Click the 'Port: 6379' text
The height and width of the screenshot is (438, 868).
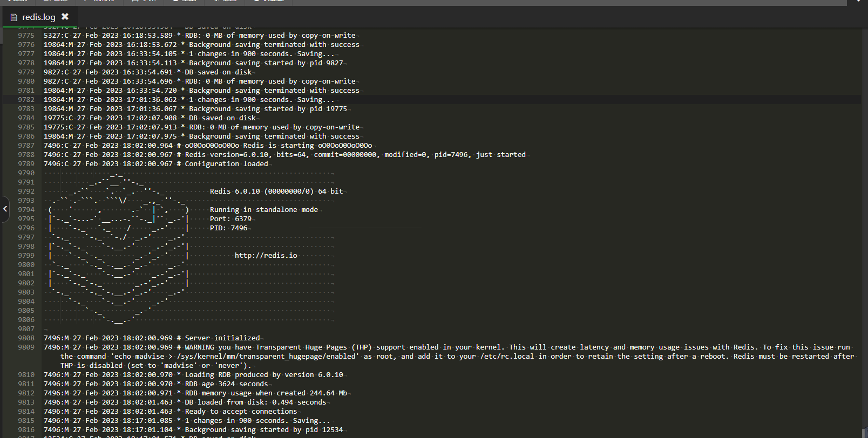pyautogui.click(x=230, y=219)
